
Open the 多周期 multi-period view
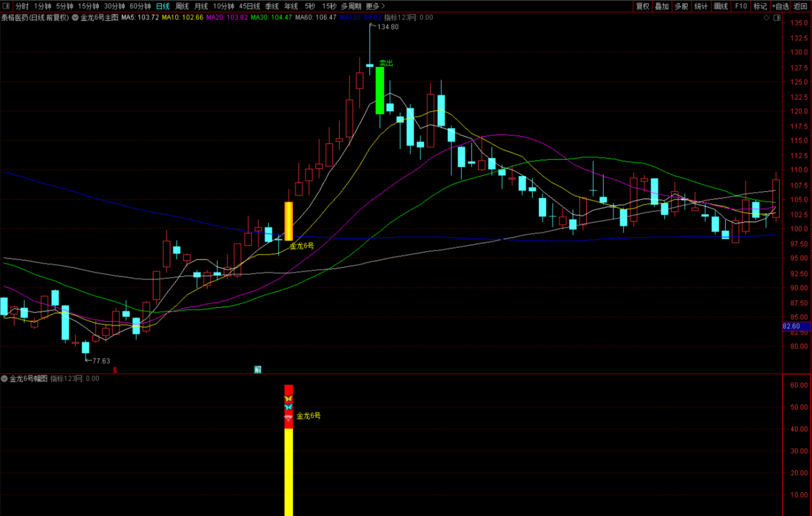351,6
